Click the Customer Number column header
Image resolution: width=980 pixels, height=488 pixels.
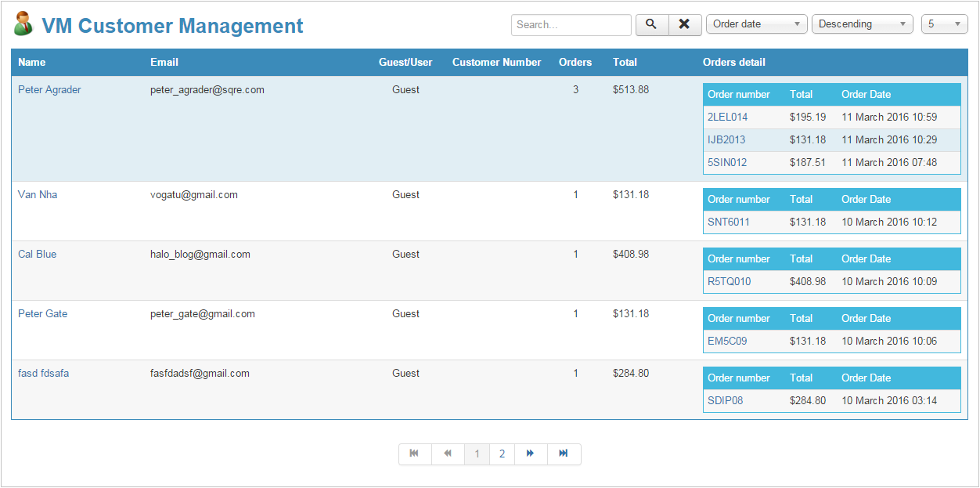(x=497, y=63)
